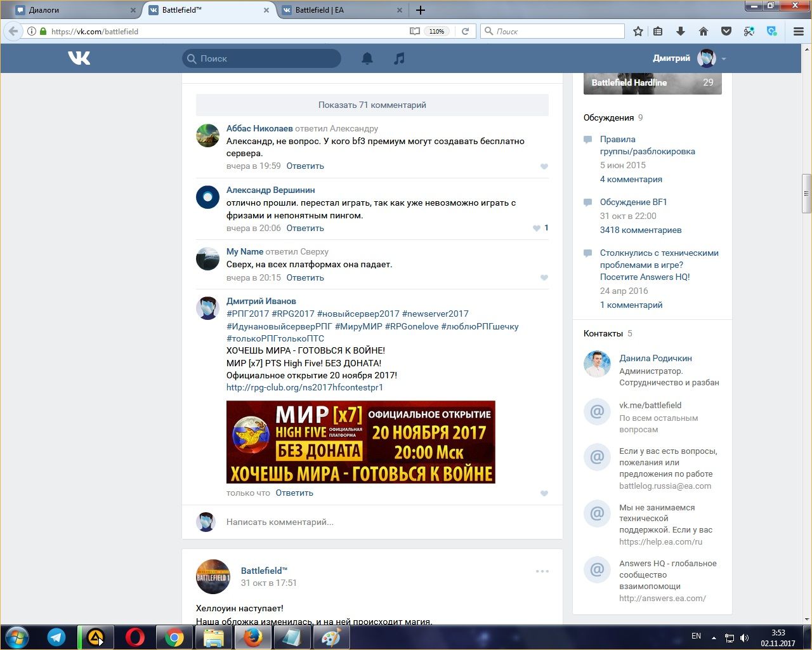Open help.ea.com/ru support link
The width and height of the screenshot is (812, 650).
point(660,541)
